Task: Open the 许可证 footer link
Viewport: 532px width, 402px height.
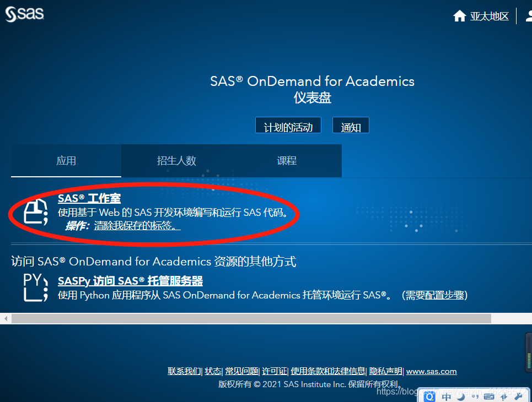Action: [274, 372]
